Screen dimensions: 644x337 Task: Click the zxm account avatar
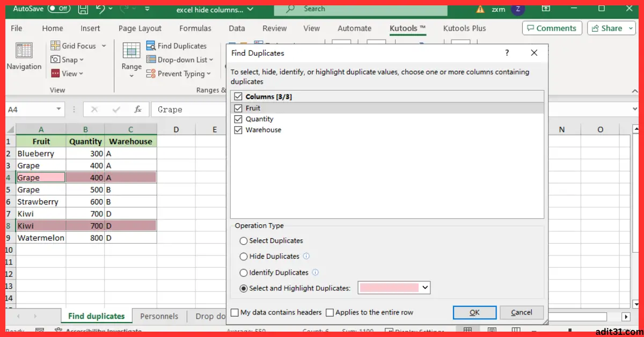click(517, 9)
